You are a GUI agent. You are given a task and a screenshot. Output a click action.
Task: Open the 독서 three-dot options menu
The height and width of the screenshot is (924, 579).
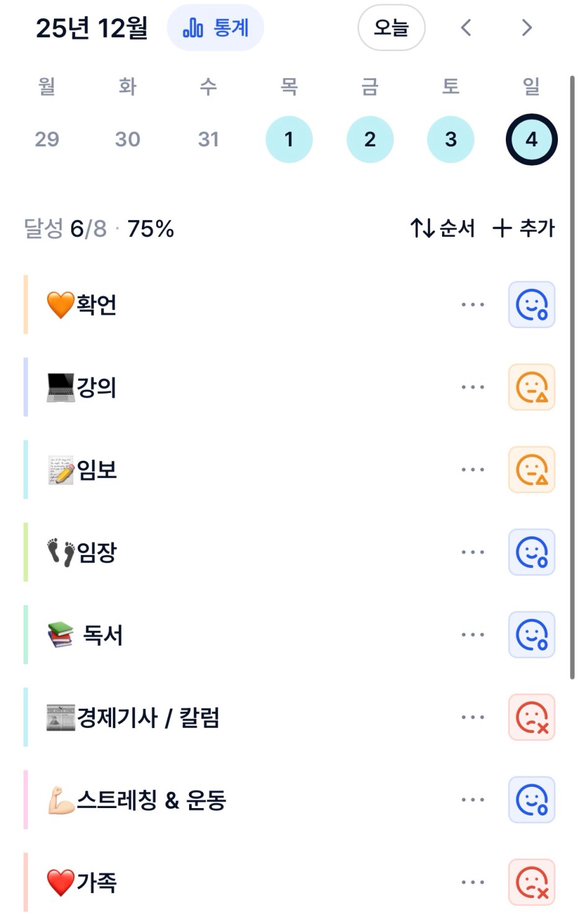(x=472, y=634)
